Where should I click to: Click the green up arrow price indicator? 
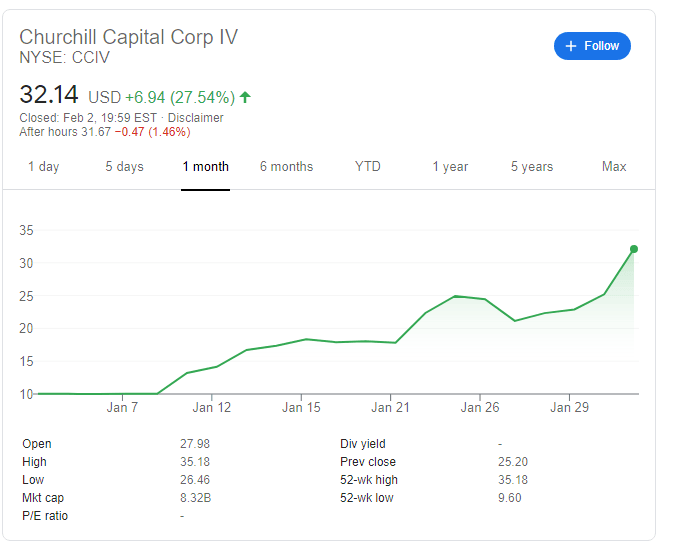pos(245,97)
